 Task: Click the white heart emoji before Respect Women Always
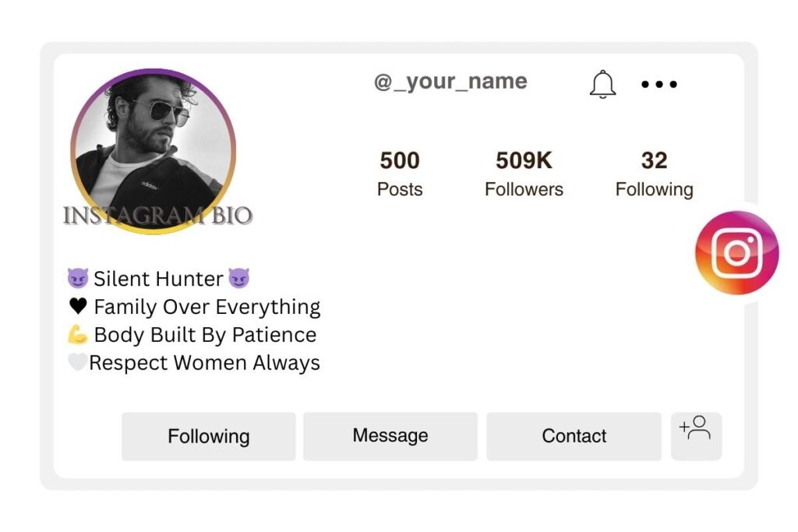pyautogui.click(x=77, y=362)
